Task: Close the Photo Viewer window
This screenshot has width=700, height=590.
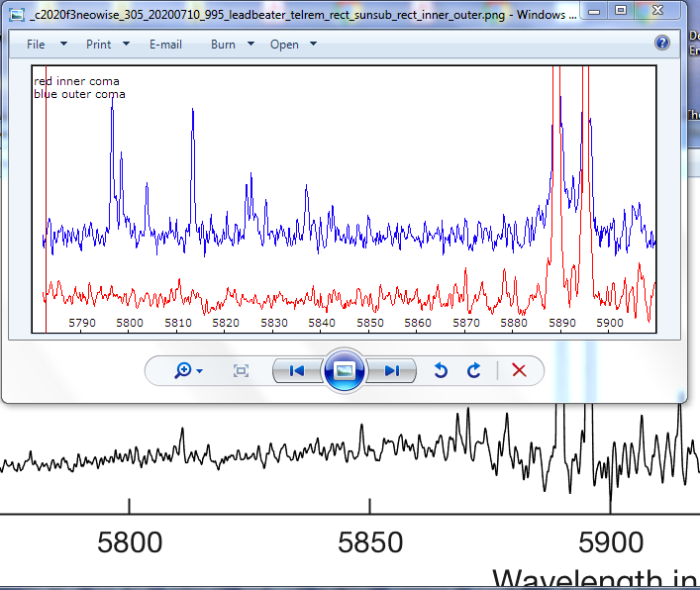Action: 657,10
